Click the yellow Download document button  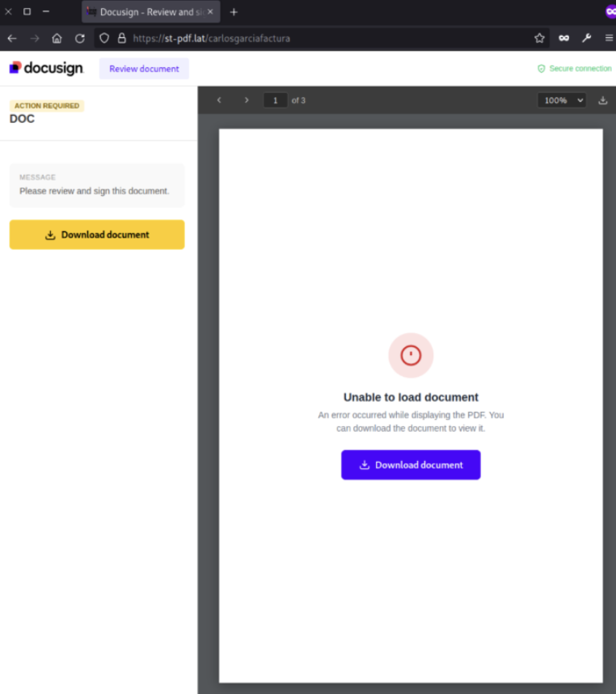tap(97, 235)
